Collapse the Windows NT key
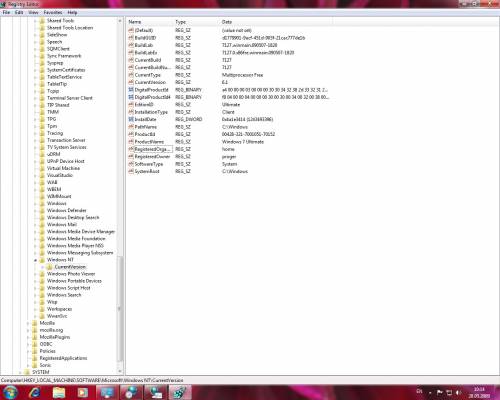500x400 pixels. point(35,260)
